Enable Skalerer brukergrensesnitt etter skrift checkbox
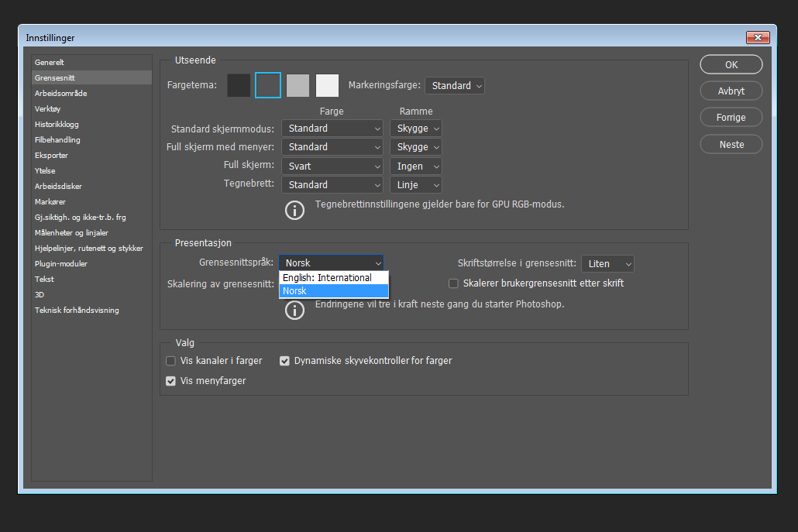The width and height of the screenshot is (798, 532). pos(453,283)
